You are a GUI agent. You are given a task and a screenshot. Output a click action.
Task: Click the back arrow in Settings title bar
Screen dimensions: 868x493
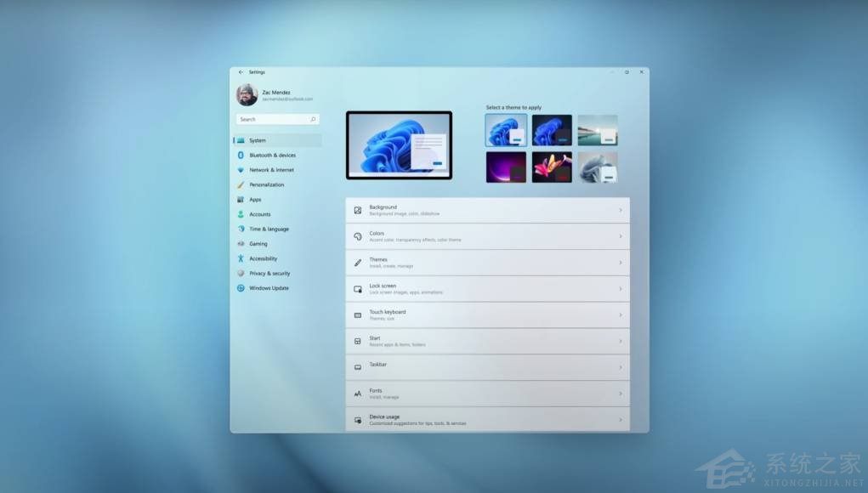tap(241, 72)
